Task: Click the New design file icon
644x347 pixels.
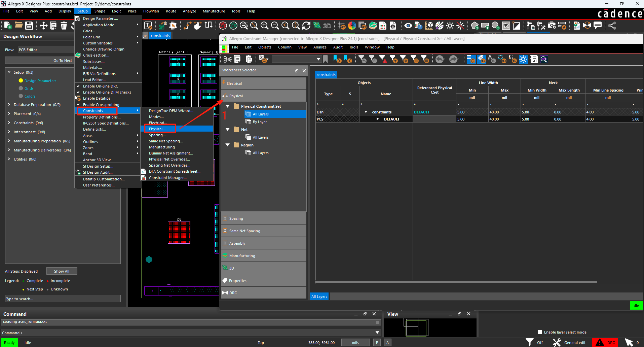Action: [8, 25]
